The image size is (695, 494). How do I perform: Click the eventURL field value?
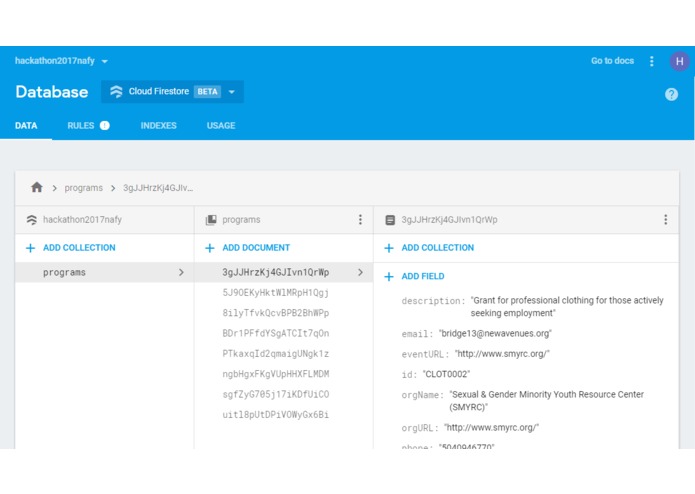[x=502, y=354]
